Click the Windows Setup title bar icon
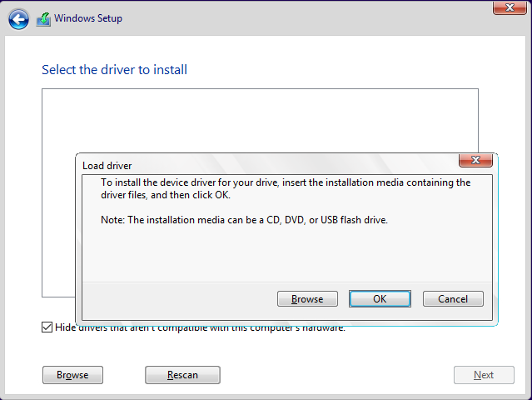 (x=43, y=19)
